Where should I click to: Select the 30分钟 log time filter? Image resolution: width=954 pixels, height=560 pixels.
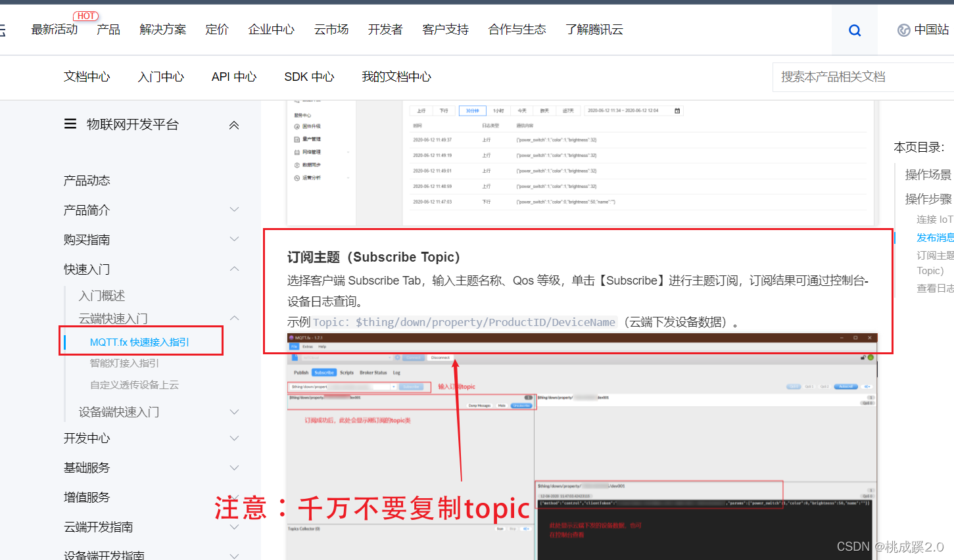tap(472, 110)
